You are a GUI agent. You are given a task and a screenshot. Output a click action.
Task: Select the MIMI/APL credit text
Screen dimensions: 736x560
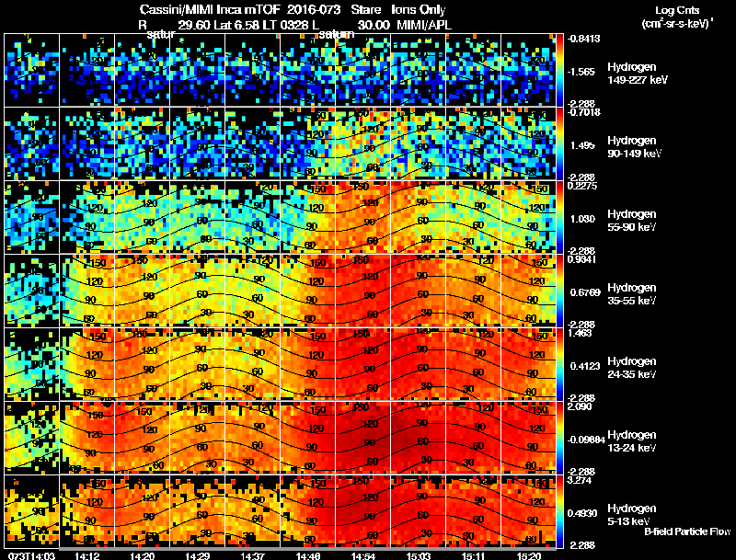click(x=424, y=25)
